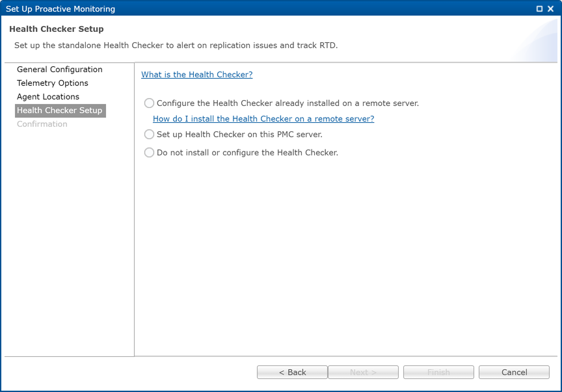
Task: Click the Next button
Action: coord(363,372)
